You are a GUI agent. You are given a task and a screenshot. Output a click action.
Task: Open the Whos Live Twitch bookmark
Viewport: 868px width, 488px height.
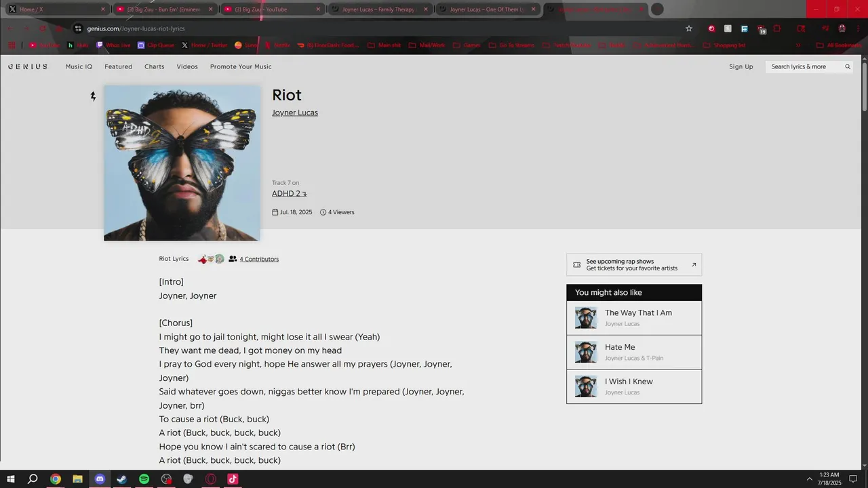(x=113, y=45)
